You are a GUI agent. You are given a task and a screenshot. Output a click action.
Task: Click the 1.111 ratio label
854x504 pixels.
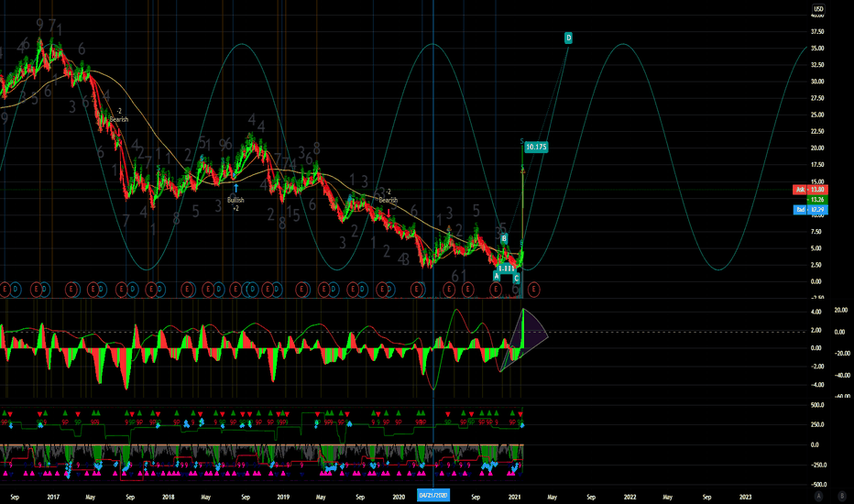point(506,268)
